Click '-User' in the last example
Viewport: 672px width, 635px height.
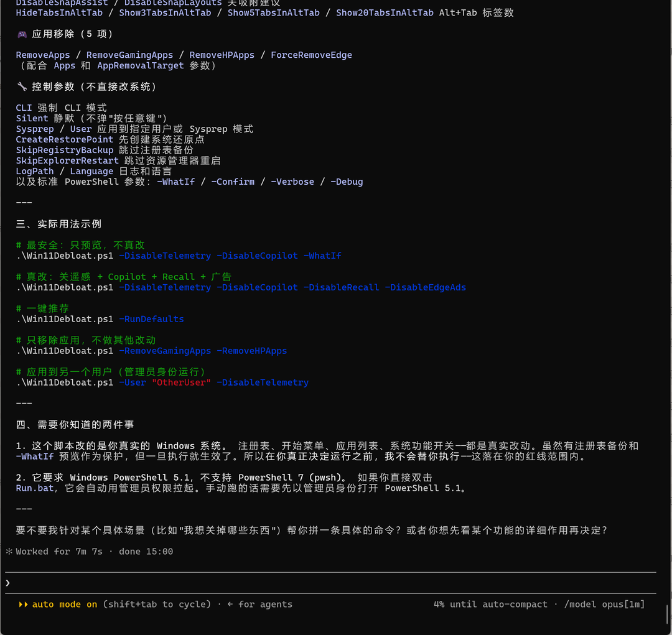pyautogui.click(x=133, y=382)
